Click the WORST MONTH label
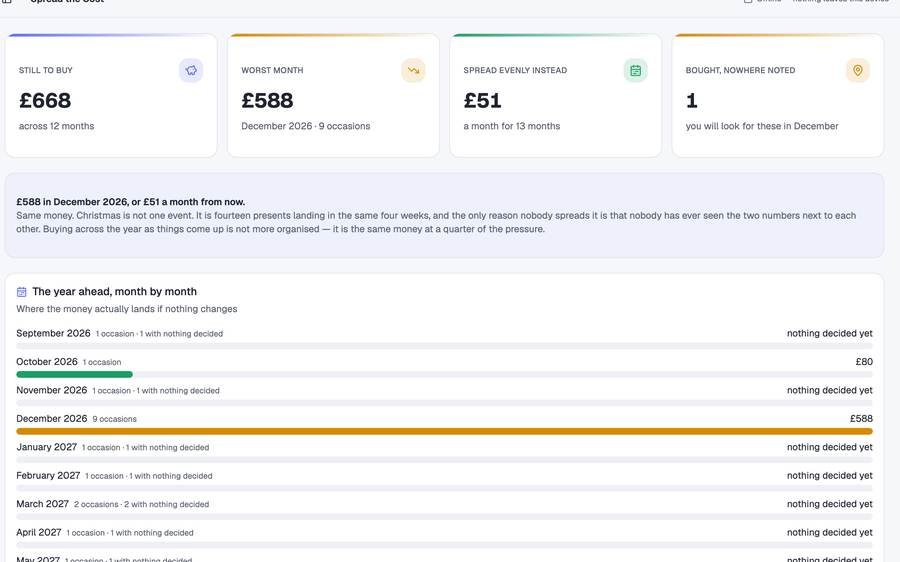Screen dimensions: 900x562 (272, 70)
